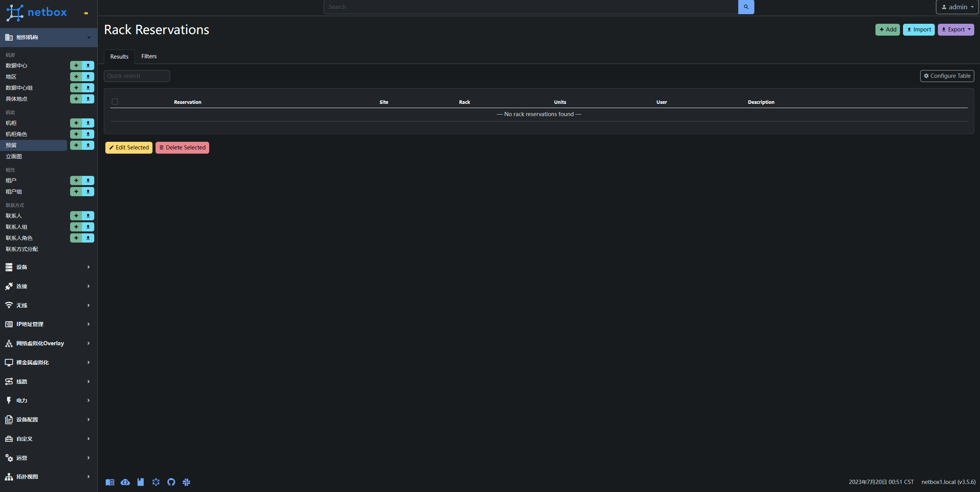Image resolution: width=980 pixels, height=492 pixels.
Task: Click the Add button
Action: pos(887,29)
